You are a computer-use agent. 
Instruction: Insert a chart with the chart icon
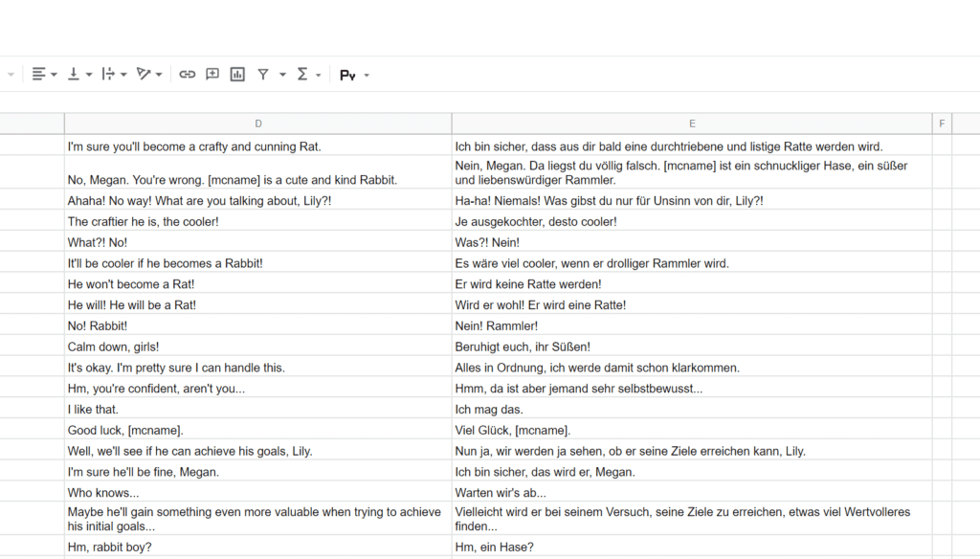tap(237, 75)
